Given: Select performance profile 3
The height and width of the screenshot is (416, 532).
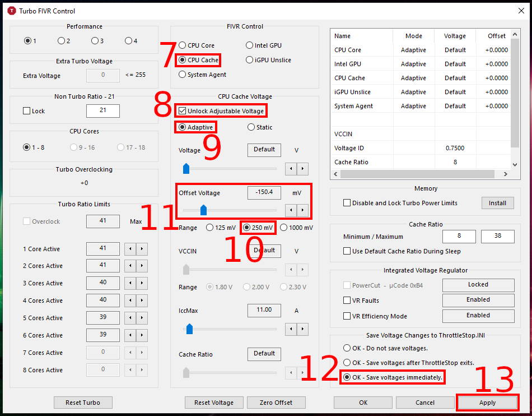Looking at the screenshot, I should pyautogui.click(x=95, y=41).
